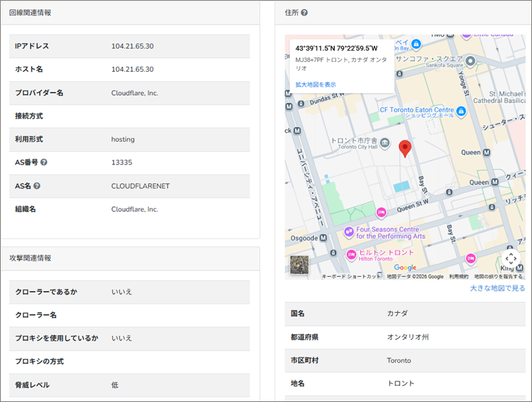Open 拡大地図を表示 link in map card
Screen dimensions: 532x402
click(x=315, y=85)
